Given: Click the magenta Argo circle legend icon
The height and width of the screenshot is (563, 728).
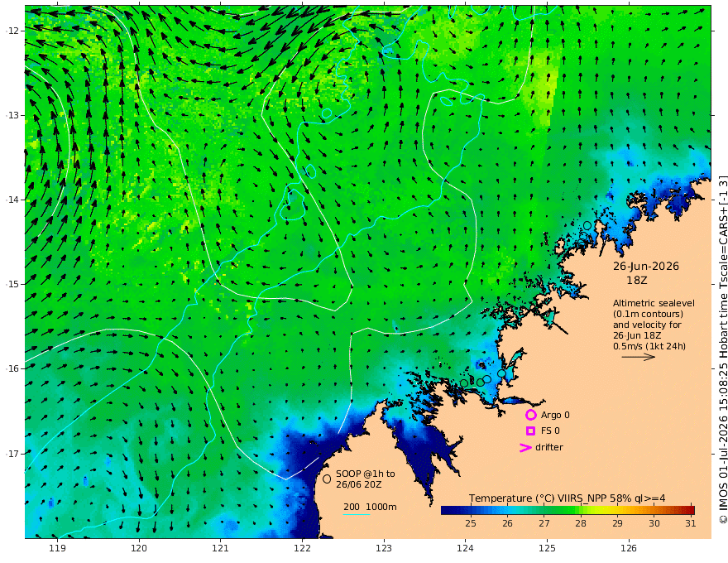Looking at the screenshot, I should [x=530, y=415].
